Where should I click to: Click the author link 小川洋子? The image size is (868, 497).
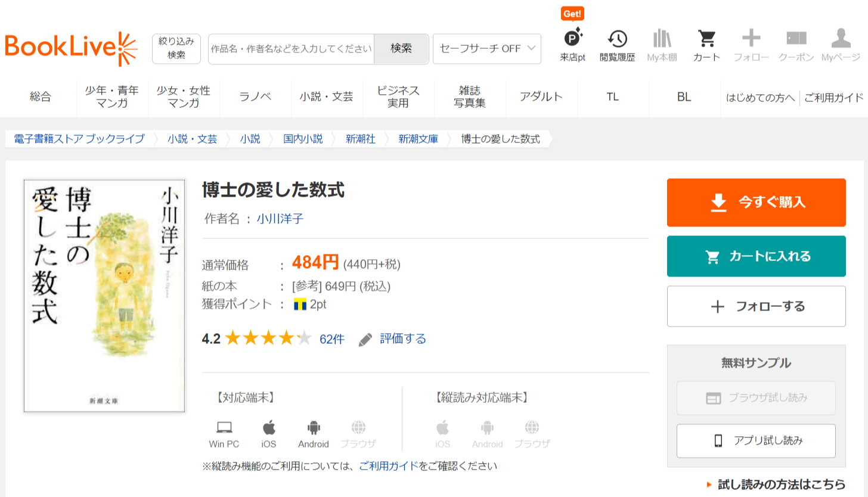[280, 219]
